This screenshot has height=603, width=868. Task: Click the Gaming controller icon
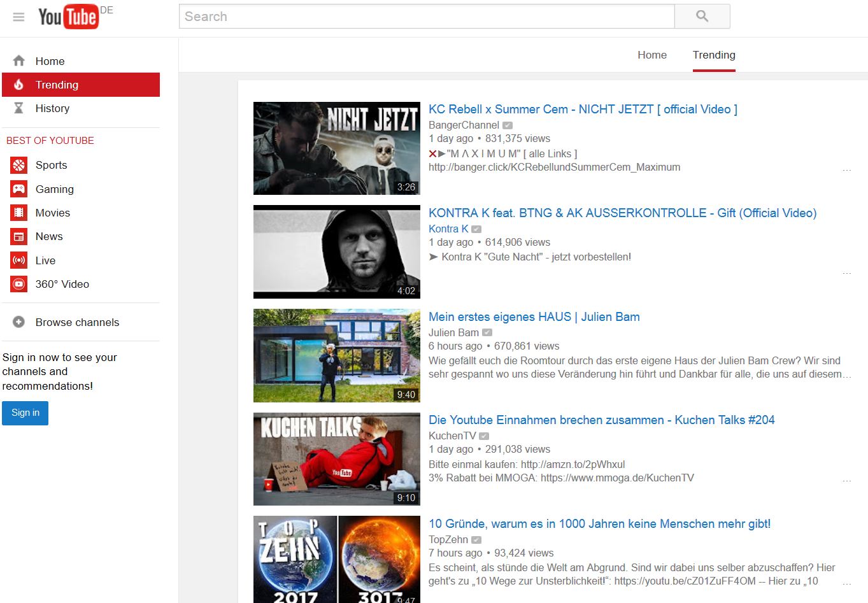click(x=19, y=189)
